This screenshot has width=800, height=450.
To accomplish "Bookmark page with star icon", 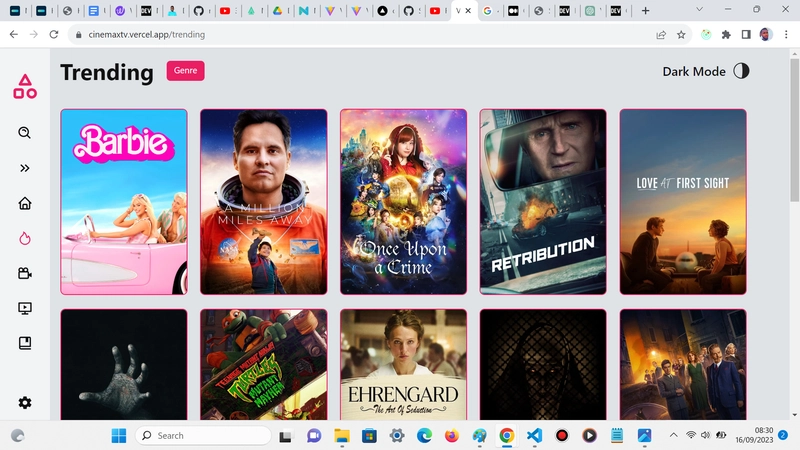I will point(681,34).
